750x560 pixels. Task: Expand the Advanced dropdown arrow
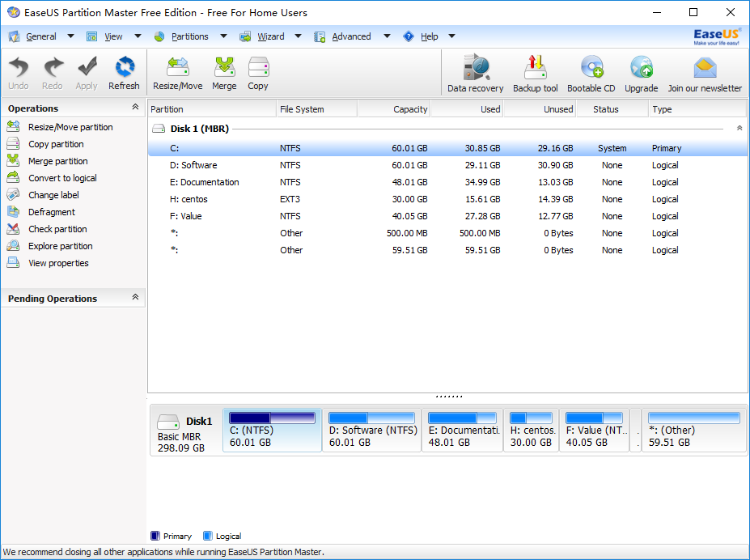(x=387, y=36)
